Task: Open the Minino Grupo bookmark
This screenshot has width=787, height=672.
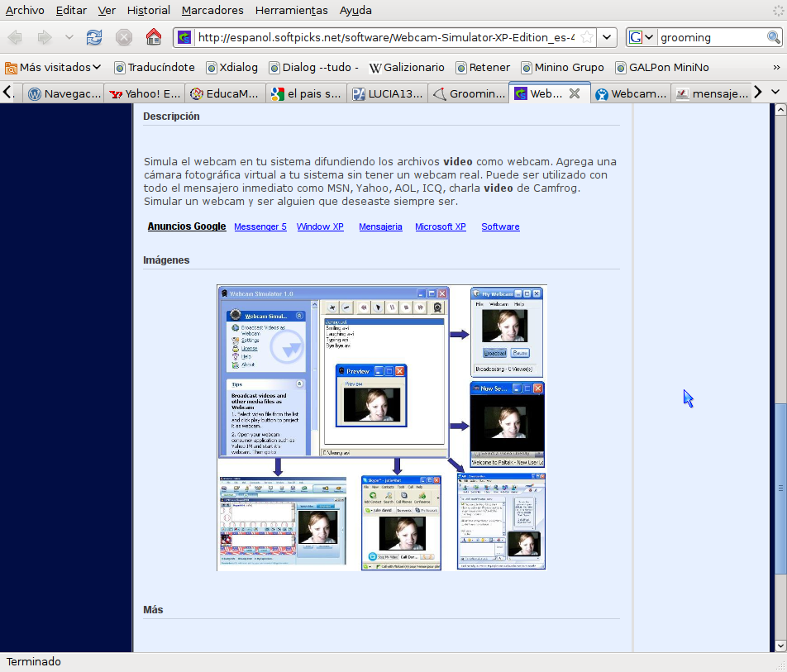Action: click(x=563, y=67)
